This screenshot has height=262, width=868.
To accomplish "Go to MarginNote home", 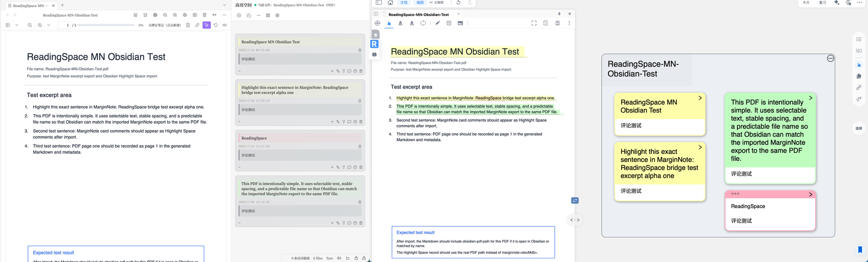I will [x=390, y=3].
